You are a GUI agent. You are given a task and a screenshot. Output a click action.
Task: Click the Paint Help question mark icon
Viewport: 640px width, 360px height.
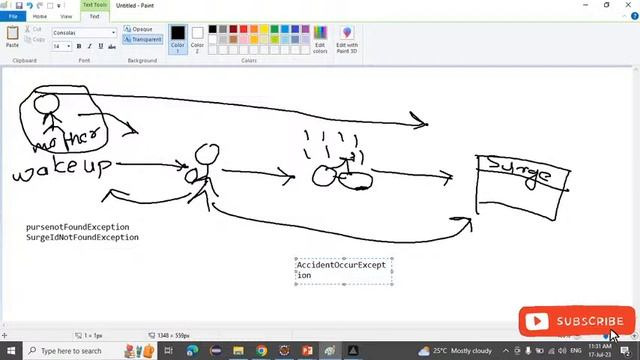[x=635, y=16]
